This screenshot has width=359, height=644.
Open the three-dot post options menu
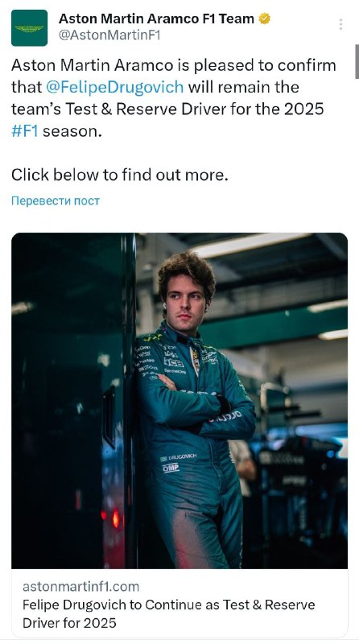340,25
